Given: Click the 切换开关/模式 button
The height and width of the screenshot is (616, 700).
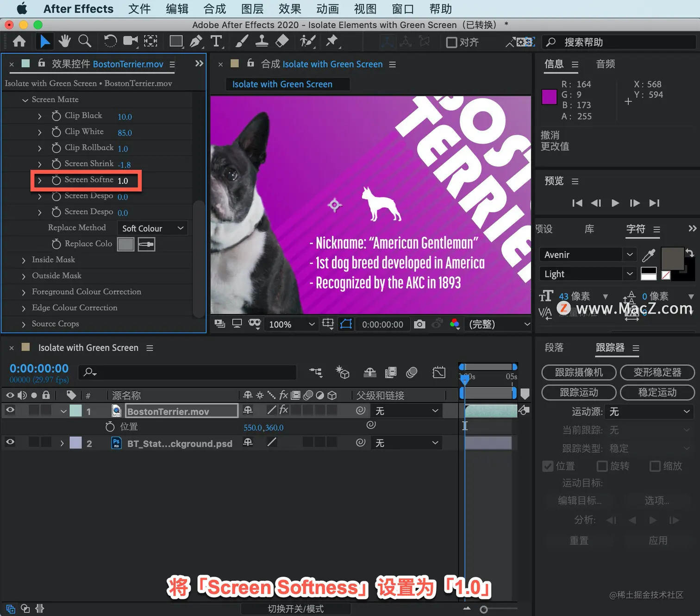Looking at the screenshot, I should tap(296, 609).
